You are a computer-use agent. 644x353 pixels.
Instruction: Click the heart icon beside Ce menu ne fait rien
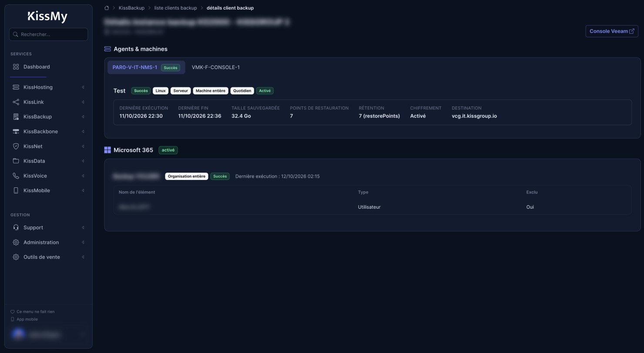tap(13, 312)
